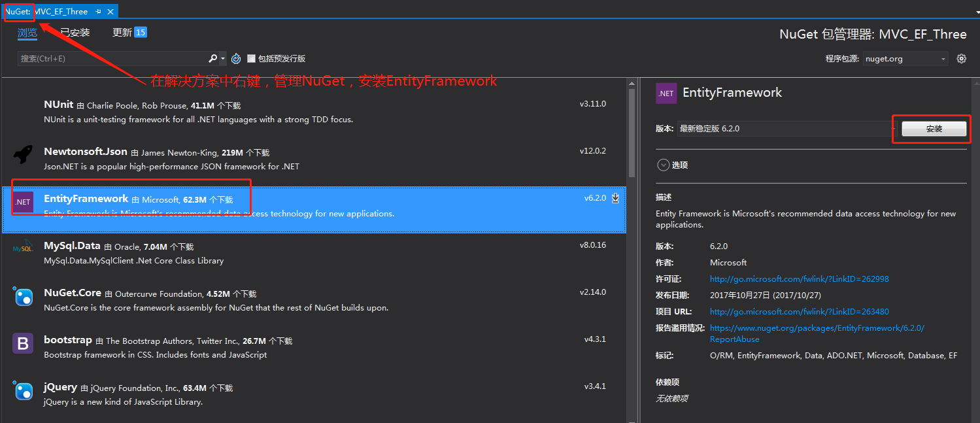This screenshot has width=980, height=423.
Task: Switch to the 浏览 tab
Action: (x=27, y=33)
